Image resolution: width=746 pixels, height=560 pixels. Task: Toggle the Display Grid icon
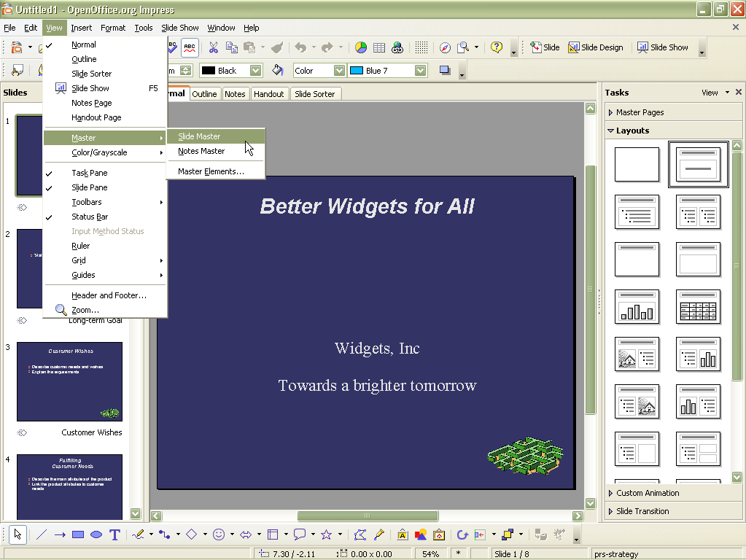(421, 47)
